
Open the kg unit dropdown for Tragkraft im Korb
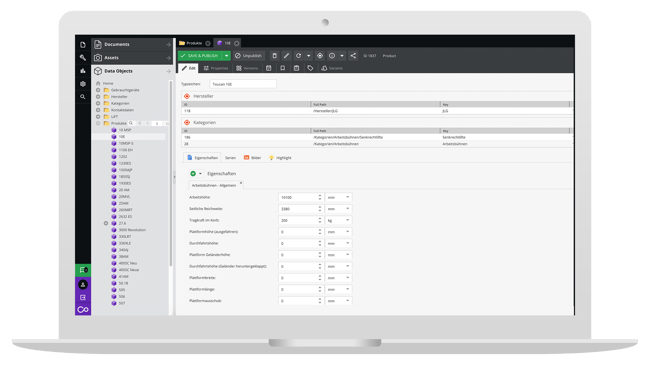347,220
